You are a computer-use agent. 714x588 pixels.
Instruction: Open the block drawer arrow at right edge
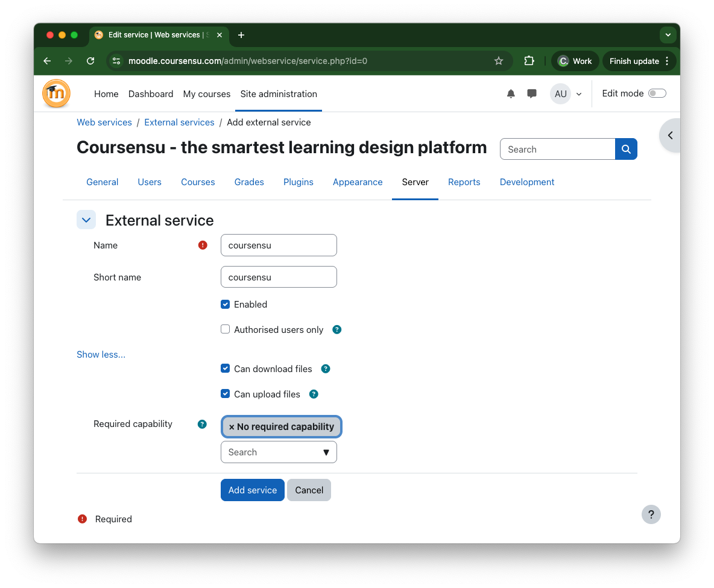[x=671, y=135]
